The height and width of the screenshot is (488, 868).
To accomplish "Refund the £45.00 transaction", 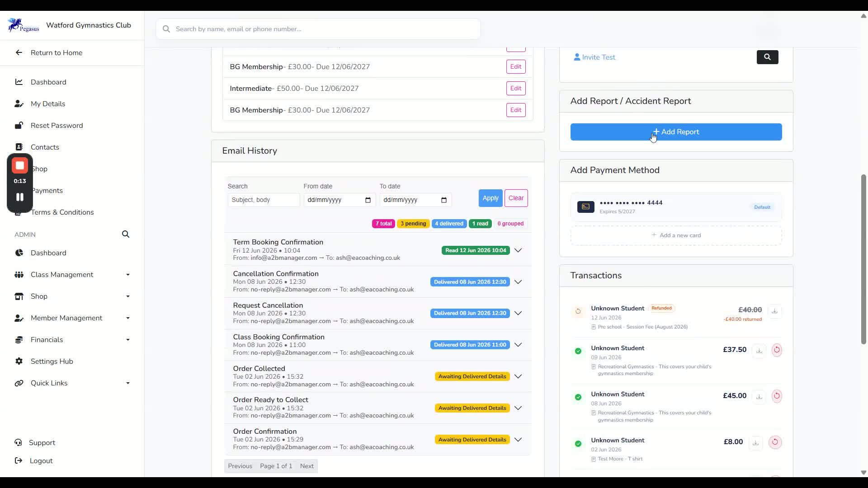I will click(777, 396).
